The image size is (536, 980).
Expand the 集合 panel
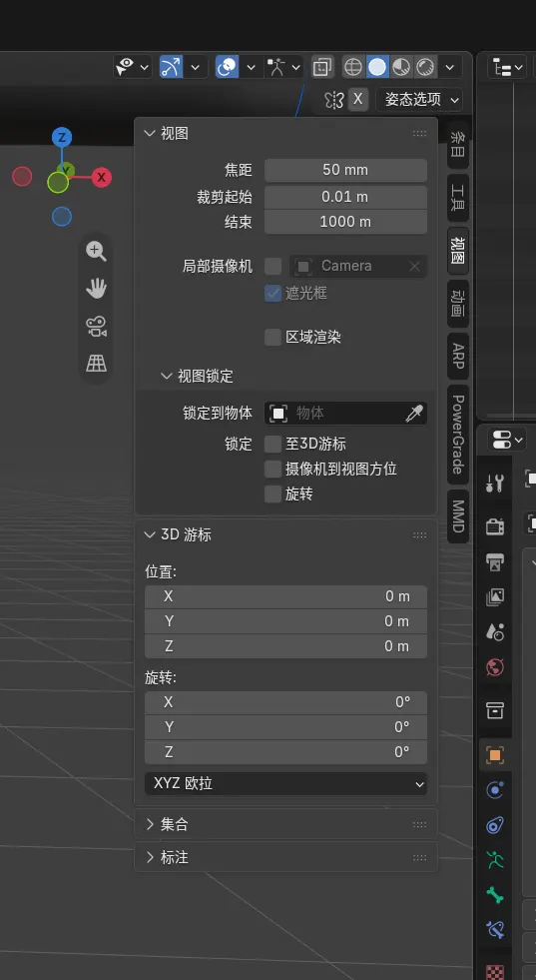tap(150, 824)
